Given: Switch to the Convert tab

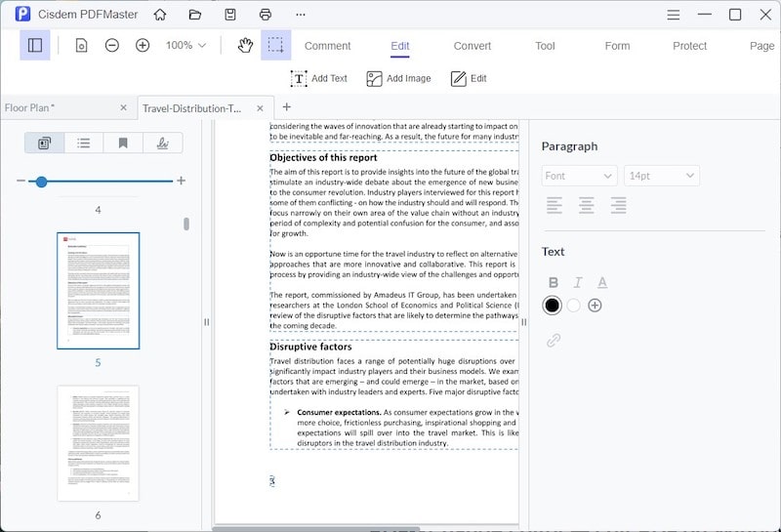Looking at the screenshot, I should pyautogui.click(x=473, y=46).
